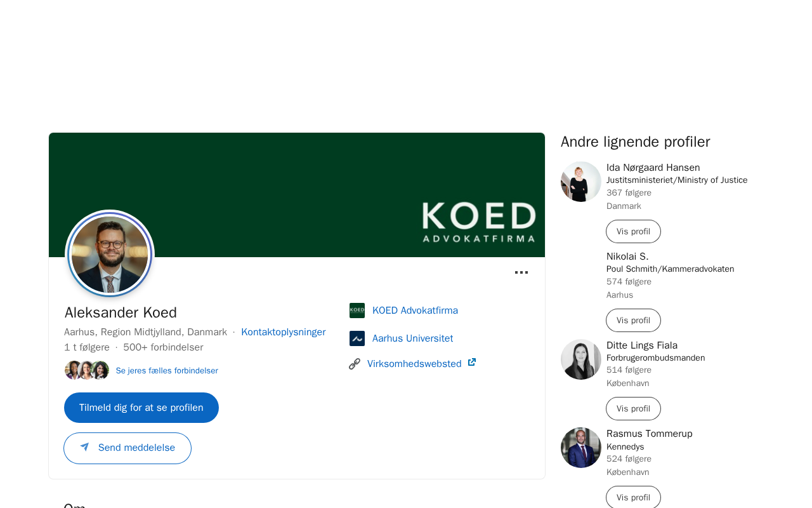View Ida Nørgaard Hansen's profile via 'Vis profil'
Image resolution: width=812 pixels, height=508 pixels.
[633, 231]
